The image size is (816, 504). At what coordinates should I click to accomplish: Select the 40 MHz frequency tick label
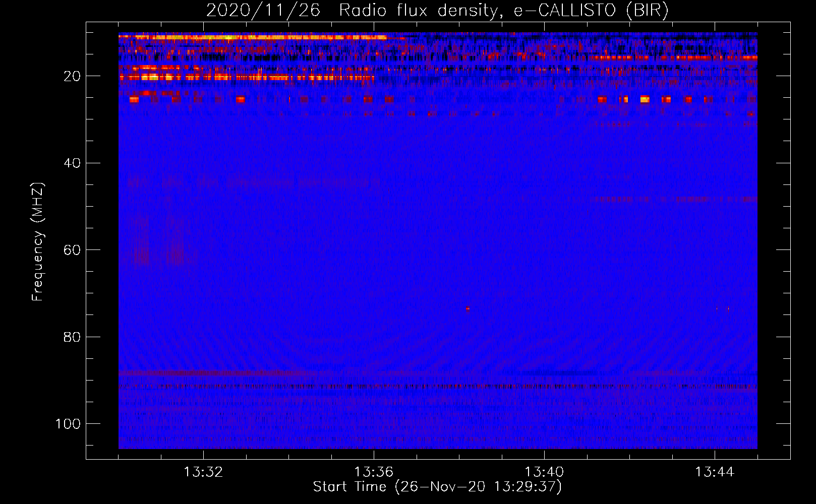click(x=72, y=163)
